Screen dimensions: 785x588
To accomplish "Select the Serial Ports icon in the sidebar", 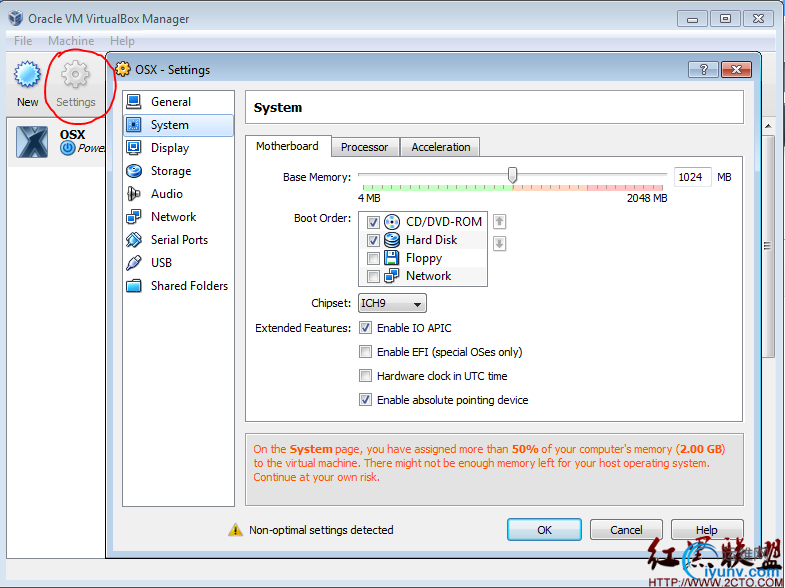I will (134, 240).
